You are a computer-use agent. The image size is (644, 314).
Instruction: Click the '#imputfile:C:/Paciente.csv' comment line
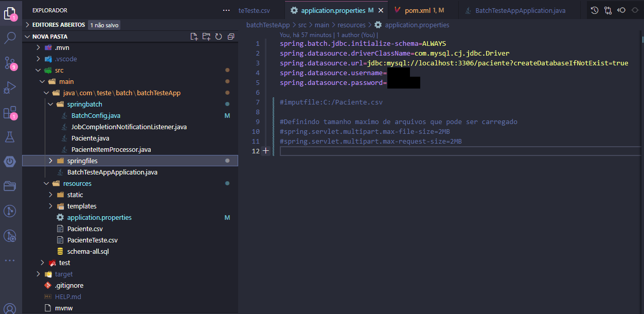coord(331,102)
